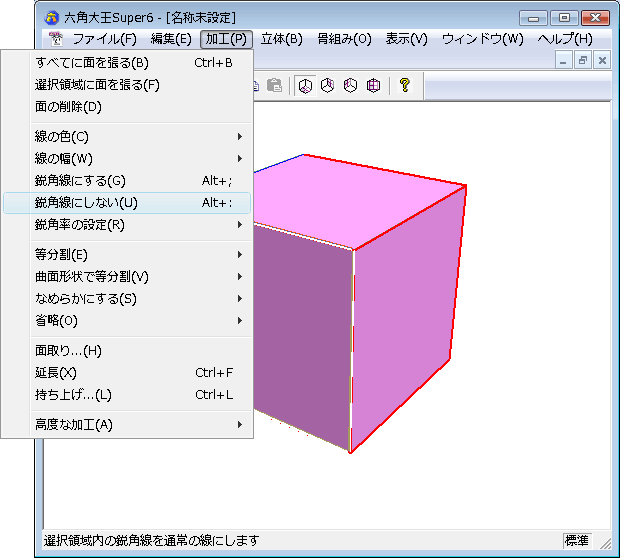Open the 表示(V) menu
620x558 pixels.
406,39
